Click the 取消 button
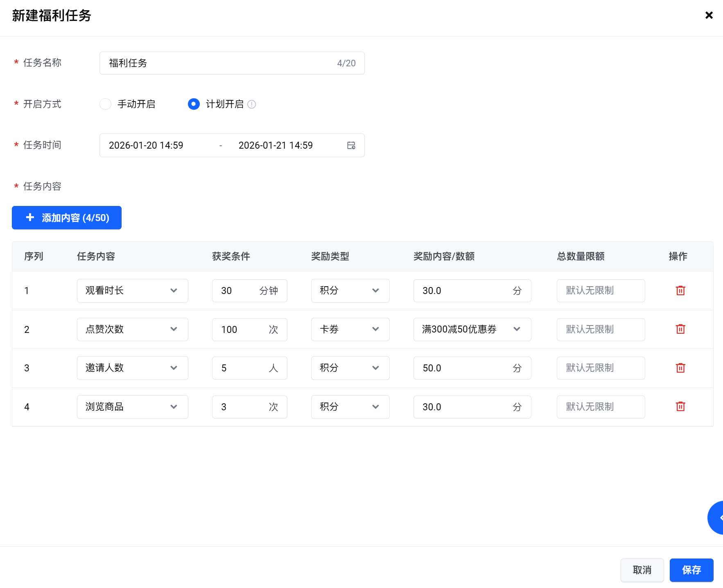This screenshot has height=588, width=723. pyautogui.click(x=642, y=570)
